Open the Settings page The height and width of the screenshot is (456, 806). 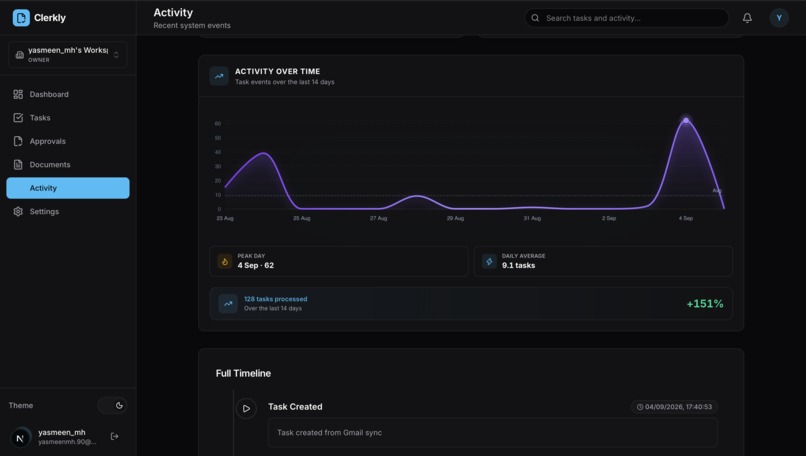(x=67, y=211)
